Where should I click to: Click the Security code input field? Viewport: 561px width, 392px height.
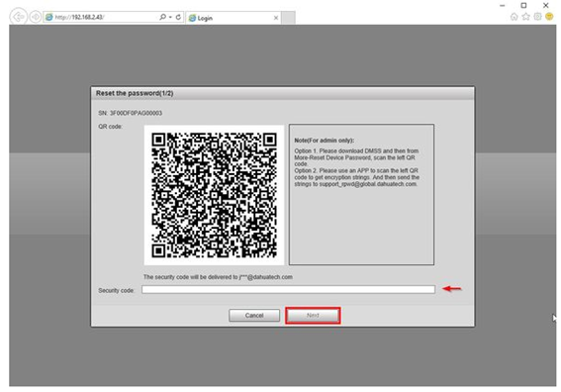point(288,289)
